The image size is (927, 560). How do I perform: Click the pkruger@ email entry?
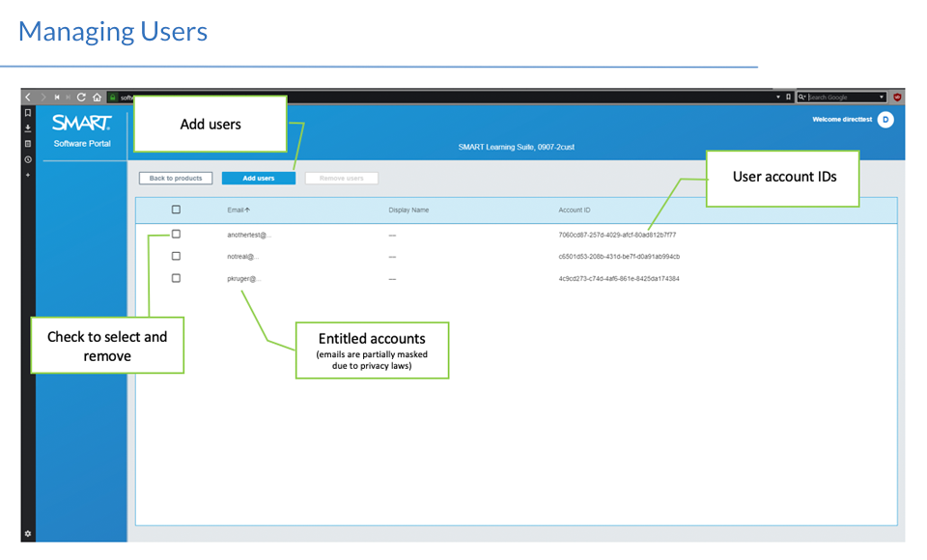tap(243, 278)
